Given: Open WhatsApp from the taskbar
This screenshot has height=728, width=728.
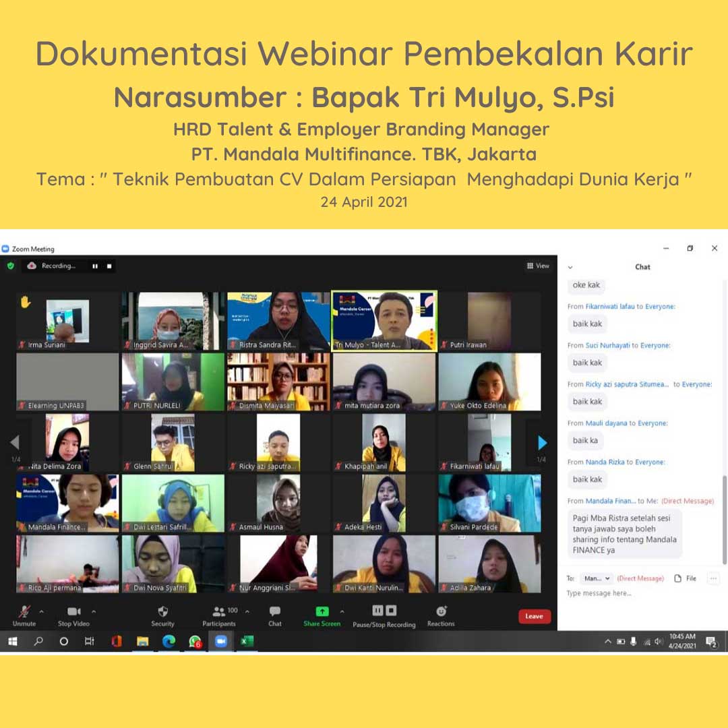Looking at the screenshot, I should click(x=195, y=642).
